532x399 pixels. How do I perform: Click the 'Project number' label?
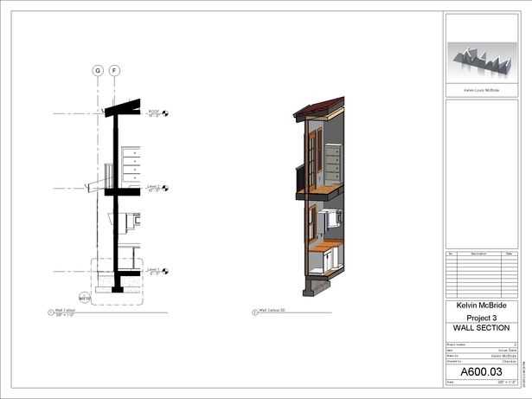click(x=456, y=344)
